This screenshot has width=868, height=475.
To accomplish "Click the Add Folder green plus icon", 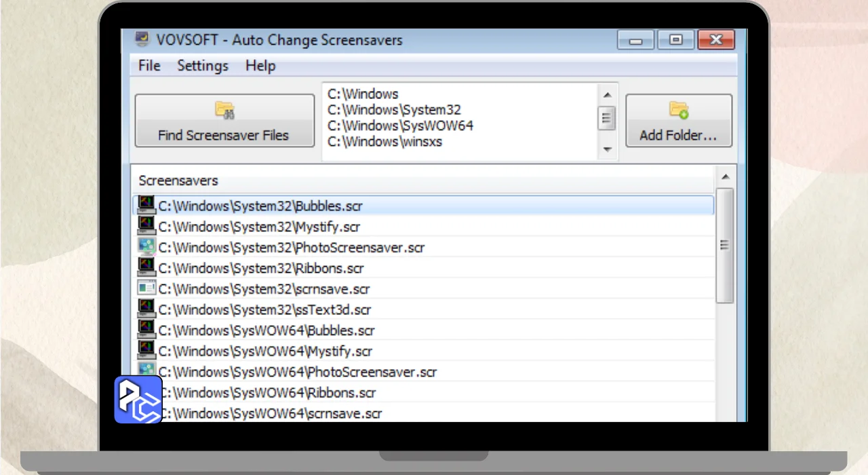I will 679,110.
